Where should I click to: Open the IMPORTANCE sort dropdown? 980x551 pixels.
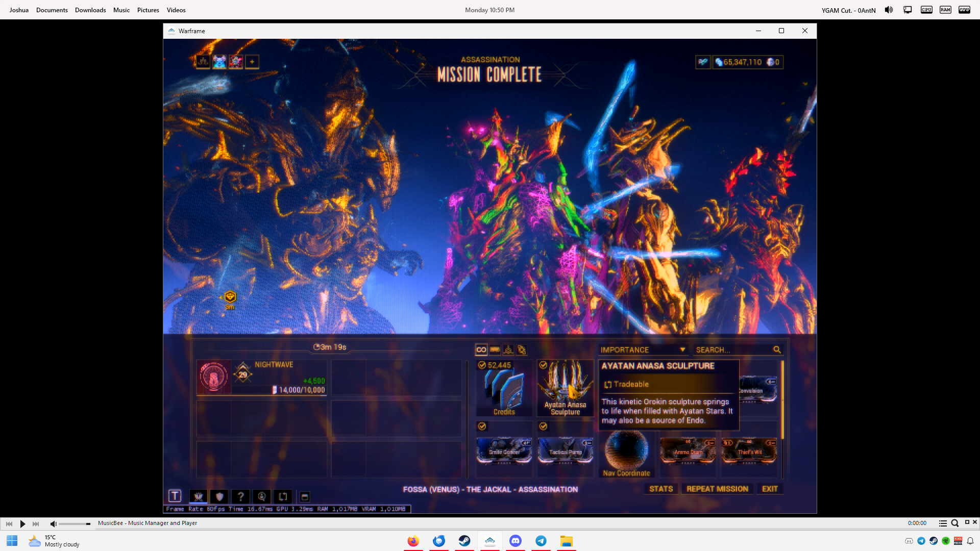point(643,349)
